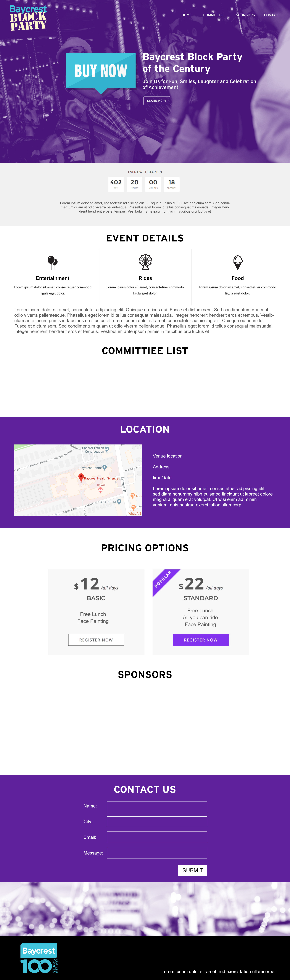Image resolution: width=290 pixels, height=980 pixels.
Task: Open the SPONSORS nav item
Action: click(245, 15)
